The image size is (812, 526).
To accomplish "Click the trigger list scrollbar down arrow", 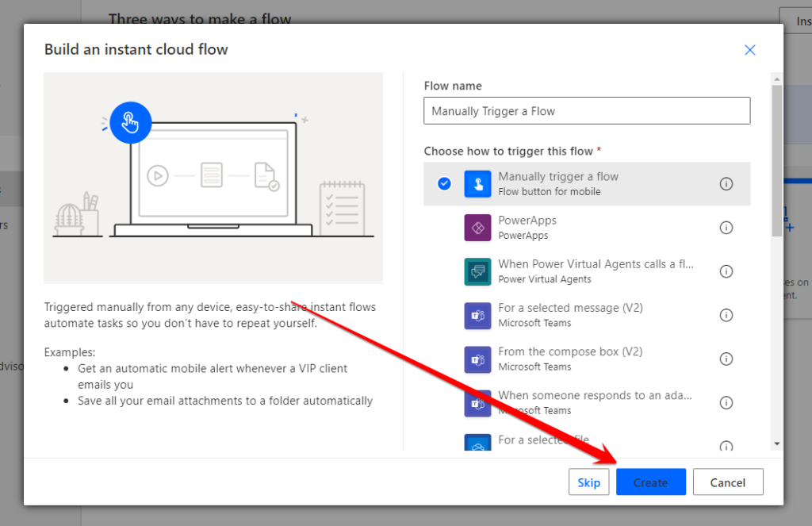I will (777, 444).
